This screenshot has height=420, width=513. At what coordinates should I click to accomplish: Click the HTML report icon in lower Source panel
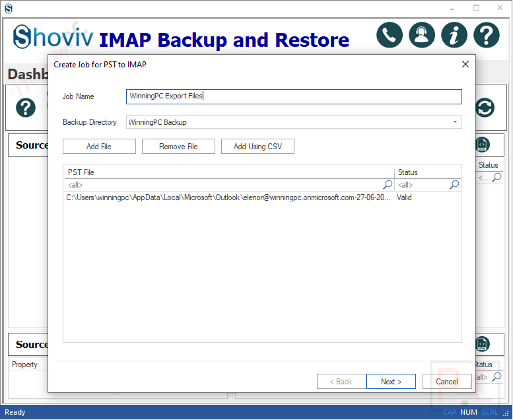click(x=482, y=344)
